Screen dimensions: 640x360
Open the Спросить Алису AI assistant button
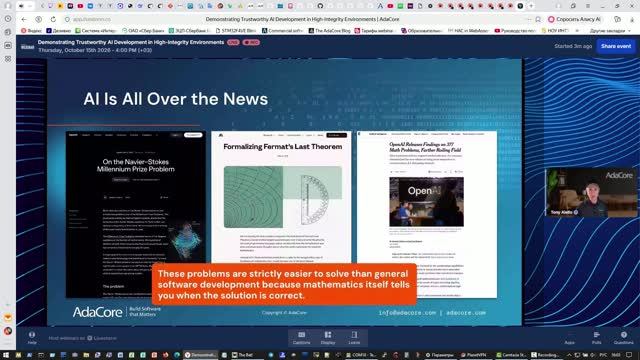point(575,19)
